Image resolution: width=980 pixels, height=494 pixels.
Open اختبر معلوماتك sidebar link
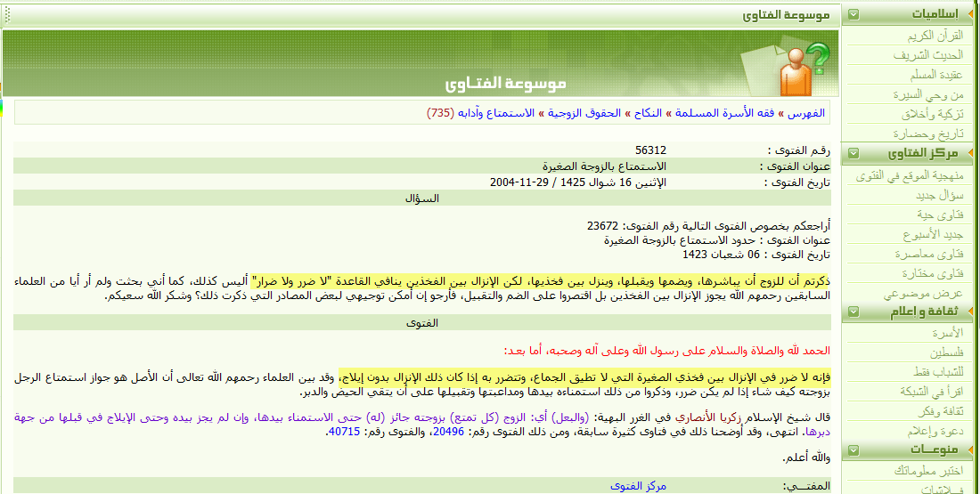(928, 470)
